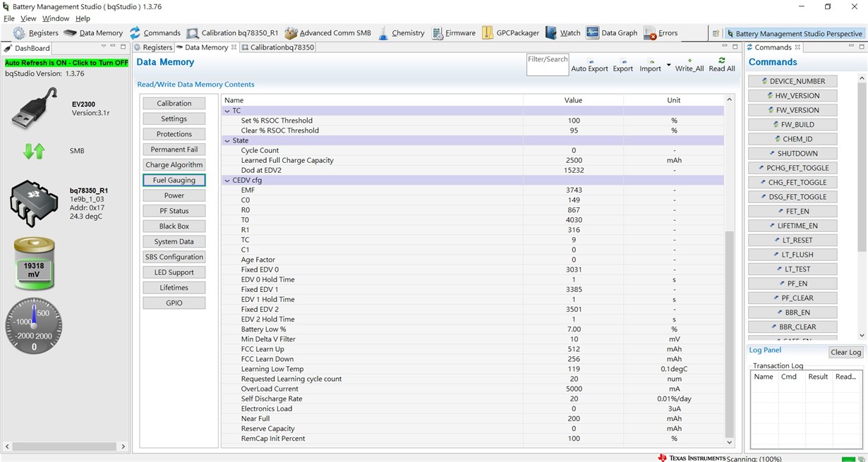Viewport: 868px width, 462px height.
Task: Switch to the Registers tab
Action: click(153, 47)
